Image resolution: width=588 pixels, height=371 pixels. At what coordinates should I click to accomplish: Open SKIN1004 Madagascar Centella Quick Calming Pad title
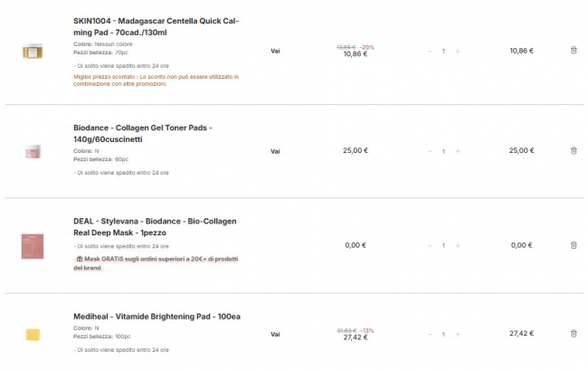tap(156, 26)
